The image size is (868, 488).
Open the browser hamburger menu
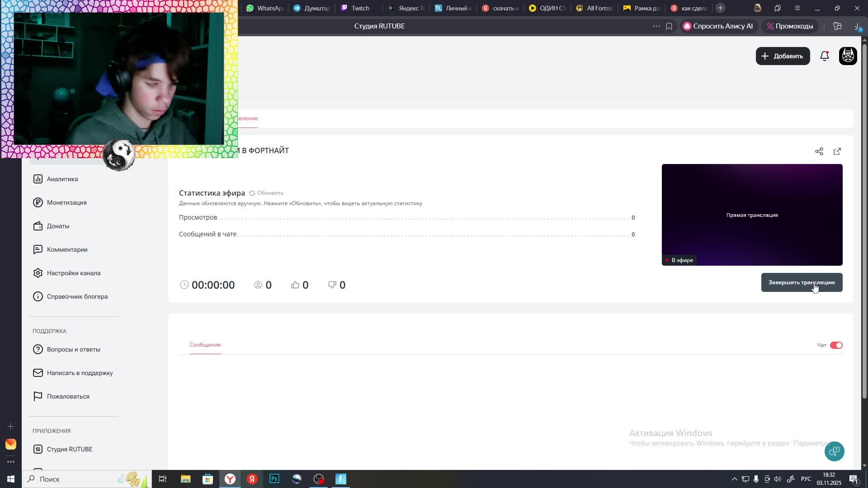pyautogui.click(x=797, y=8)
